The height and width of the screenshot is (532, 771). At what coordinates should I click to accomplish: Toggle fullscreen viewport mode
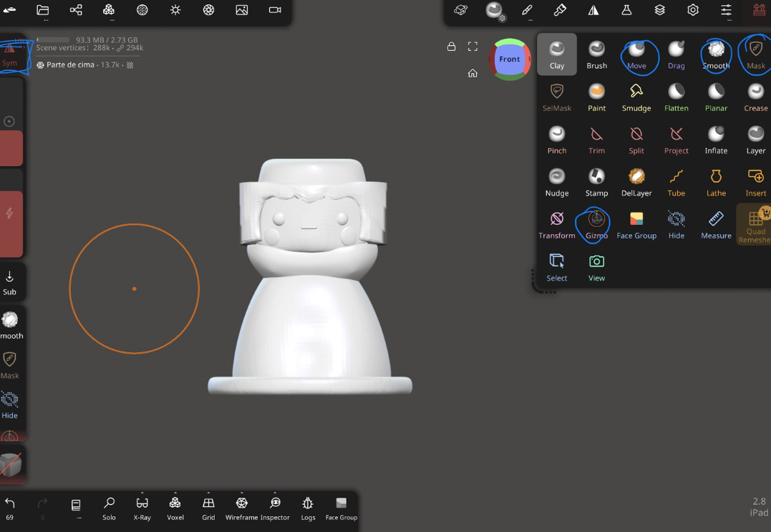pyautogui.click(x=472, y=47)
